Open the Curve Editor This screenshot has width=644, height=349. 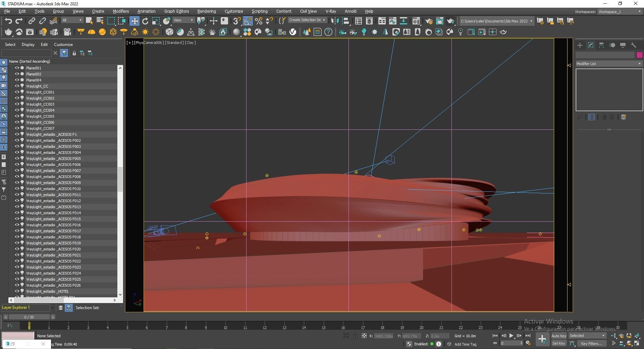[392, 21]
